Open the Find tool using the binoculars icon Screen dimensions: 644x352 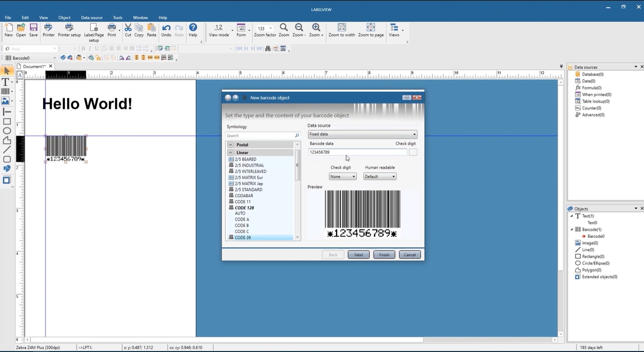point(267,49)
